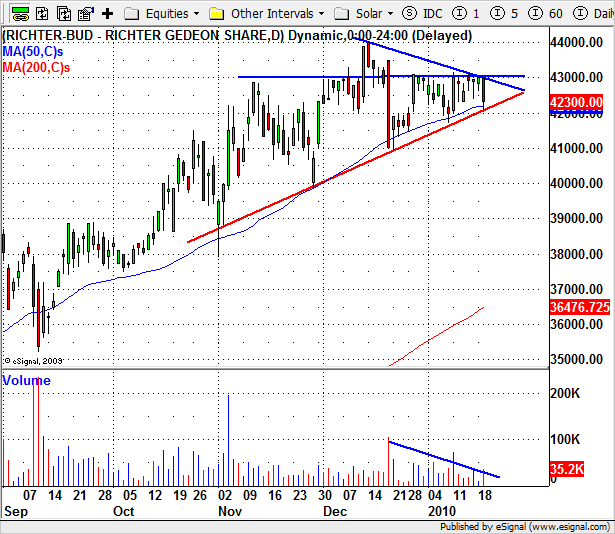Select the MA(200,C)s study label

pyautogui.click(x=36, y=67)
